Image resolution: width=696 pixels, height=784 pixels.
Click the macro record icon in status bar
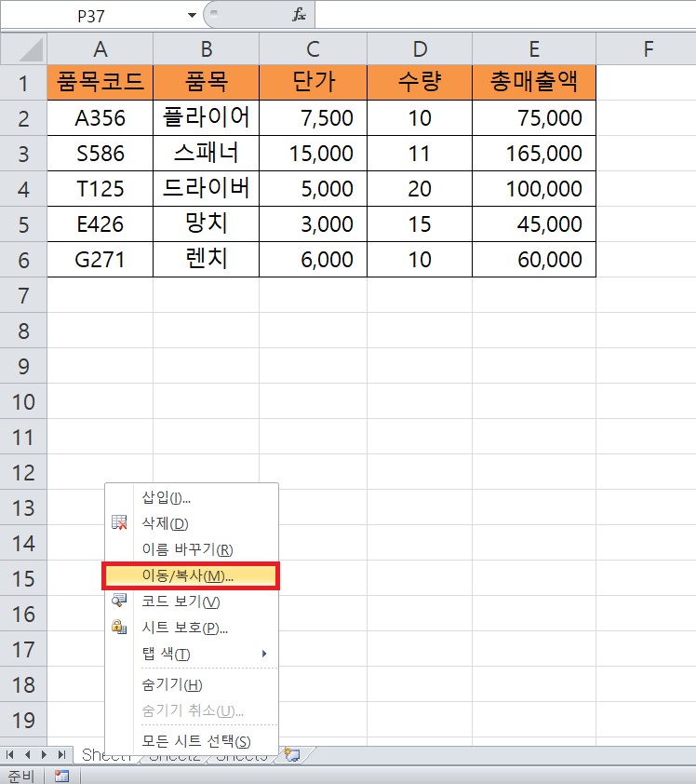click(x=61, y=776)
